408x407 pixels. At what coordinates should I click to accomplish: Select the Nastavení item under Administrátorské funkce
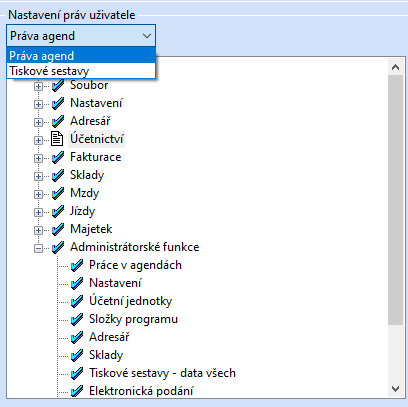point(115,283)
